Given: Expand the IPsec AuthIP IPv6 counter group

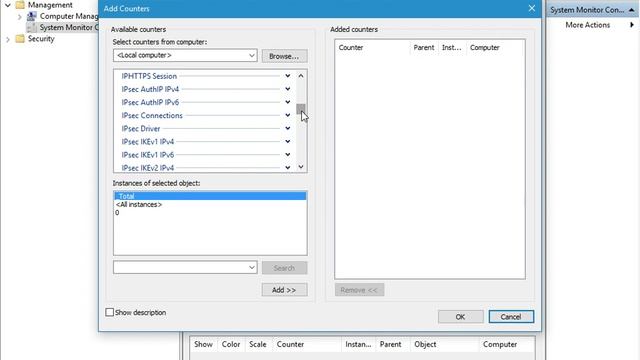Looking at the screenshot, I should click(x=288, y=102).
